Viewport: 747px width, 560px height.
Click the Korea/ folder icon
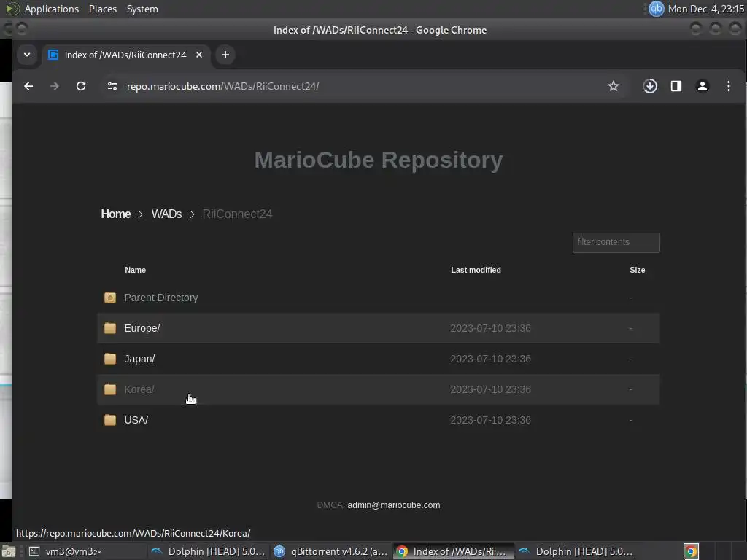(110, 389)
